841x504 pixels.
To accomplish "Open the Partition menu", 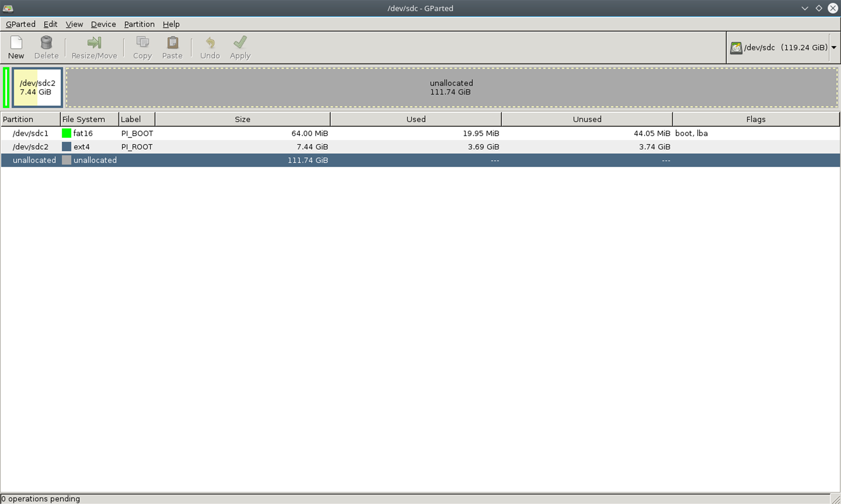I will pos(139,24).
